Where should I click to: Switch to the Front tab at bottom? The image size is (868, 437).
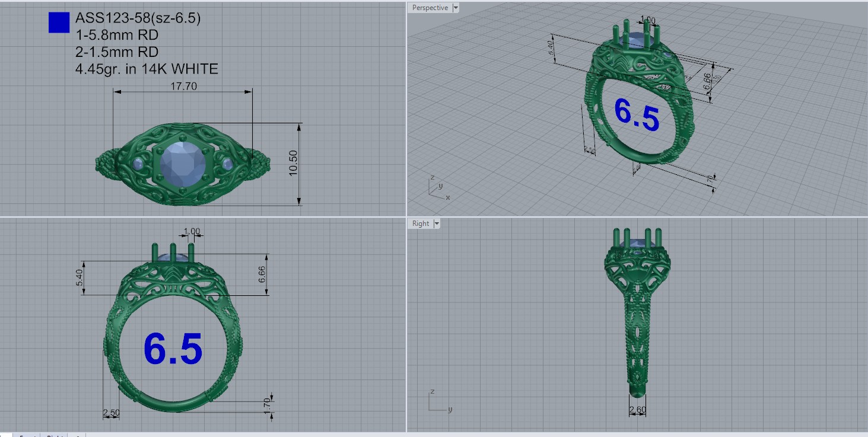point(27,436)
